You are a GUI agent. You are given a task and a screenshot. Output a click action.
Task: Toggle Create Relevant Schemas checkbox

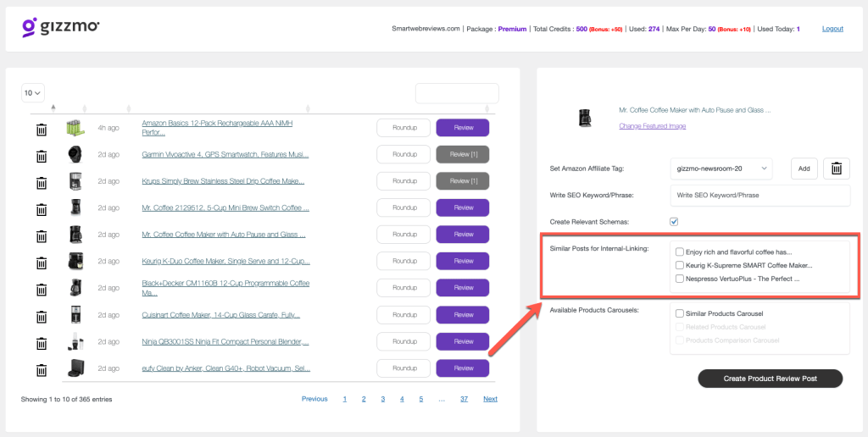click(x=675, y=222)
